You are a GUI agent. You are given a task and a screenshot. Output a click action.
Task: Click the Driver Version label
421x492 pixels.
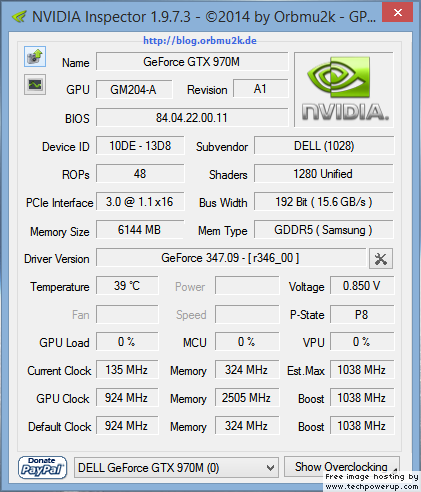click(57, 259)
